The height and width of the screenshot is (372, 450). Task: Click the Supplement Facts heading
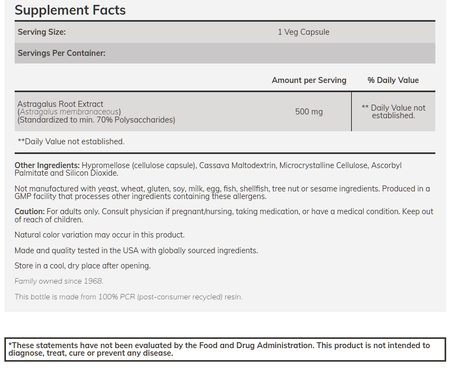70,10
